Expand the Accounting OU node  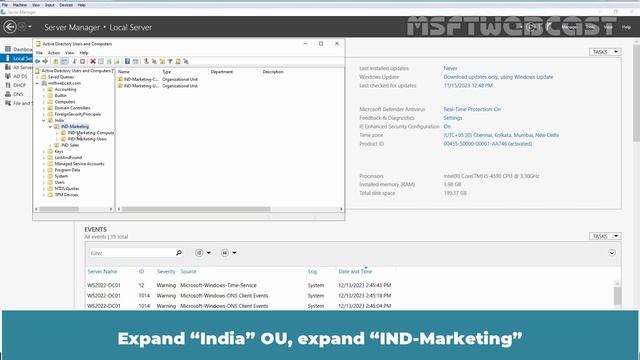click(x=44, y=89)
